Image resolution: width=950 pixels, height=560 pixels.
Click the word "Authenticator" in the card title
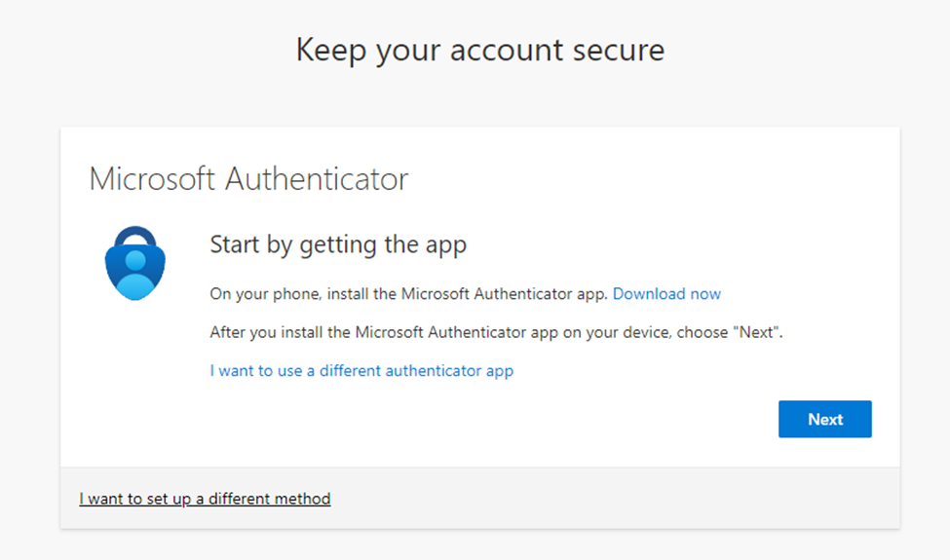317,179
